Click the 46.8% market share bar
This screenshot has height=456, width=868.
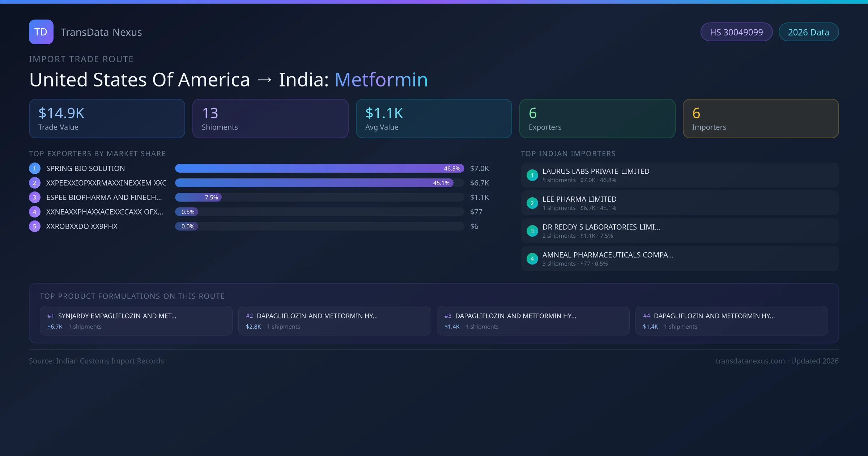(x=318, y=168)
